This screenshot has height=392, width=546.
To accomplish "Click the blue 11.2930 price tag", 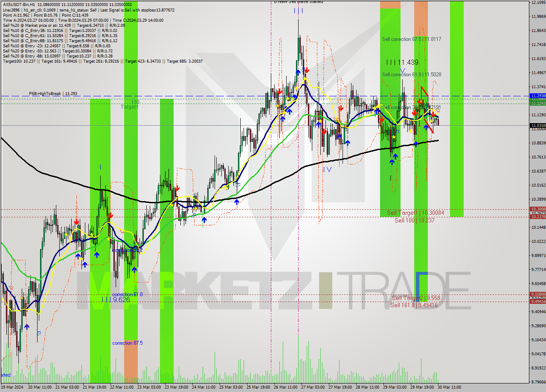I will [537, 96].
